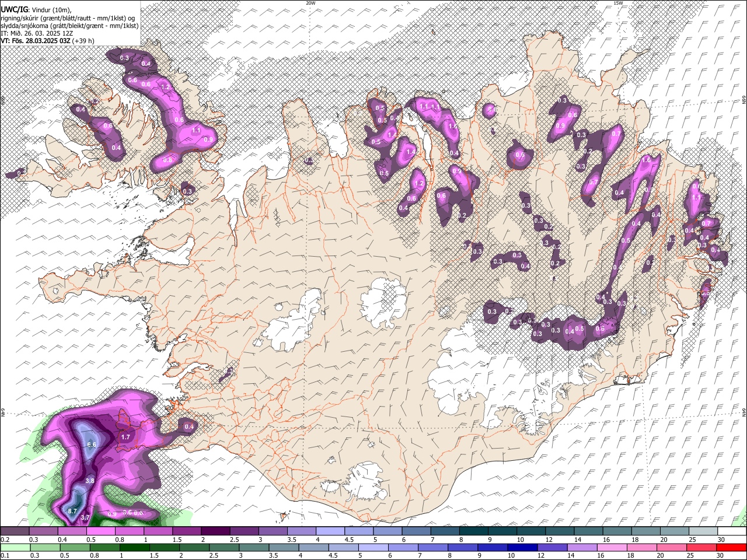Select the '6.6' precipitation value in southwest
Image resolution: width=747 pixels, height=560 pixels.
pos(91,444)
